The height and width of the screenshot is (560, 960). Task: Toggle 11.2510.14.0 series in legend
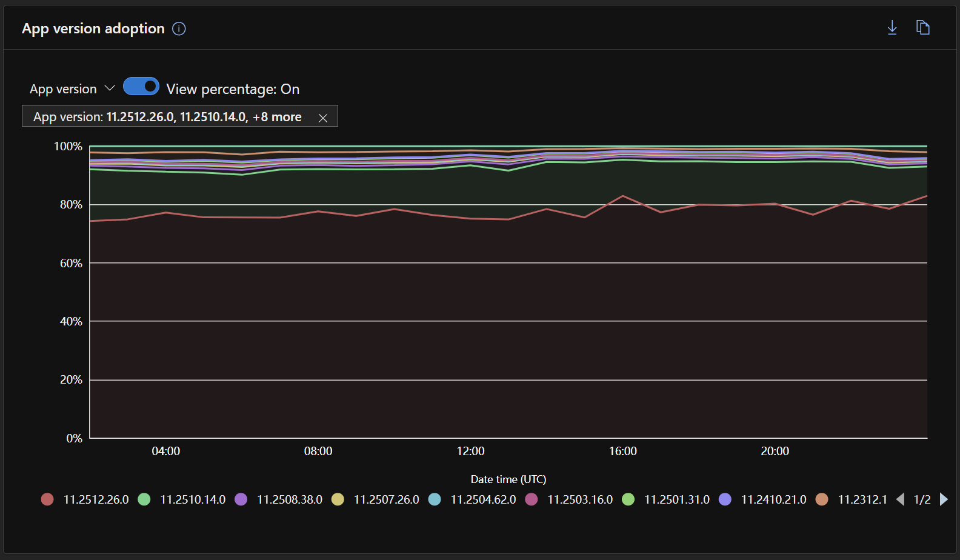[182, 499]
